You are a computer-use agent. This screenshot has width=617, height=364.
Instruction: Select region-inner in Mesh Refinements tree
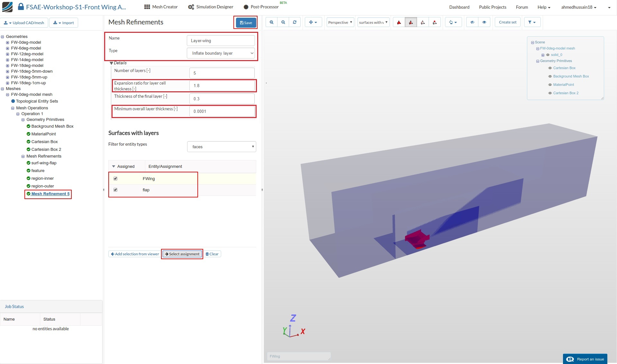coord(42,178)
